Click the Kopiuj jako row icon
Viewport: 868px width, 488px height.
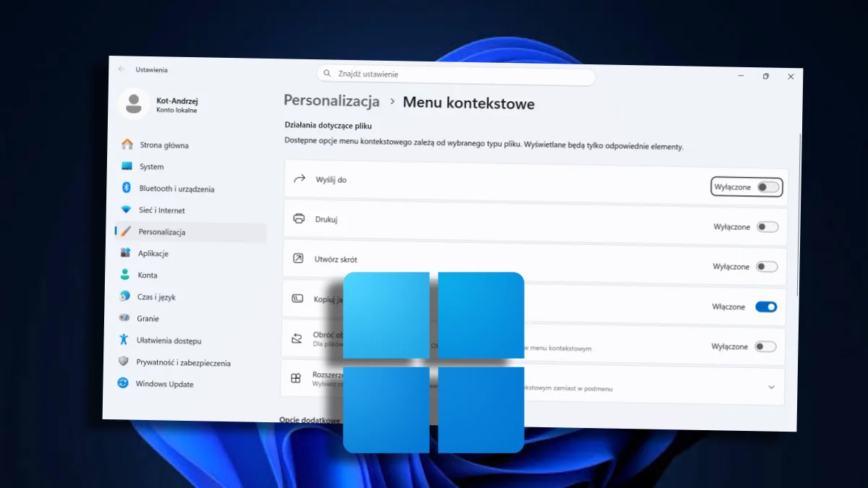pos(297,298)
